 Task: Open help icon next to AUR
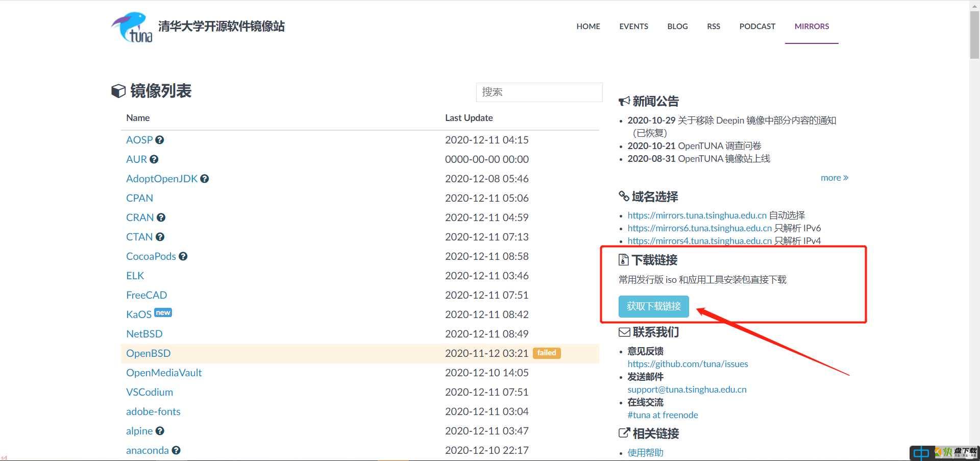click(154, 159)
